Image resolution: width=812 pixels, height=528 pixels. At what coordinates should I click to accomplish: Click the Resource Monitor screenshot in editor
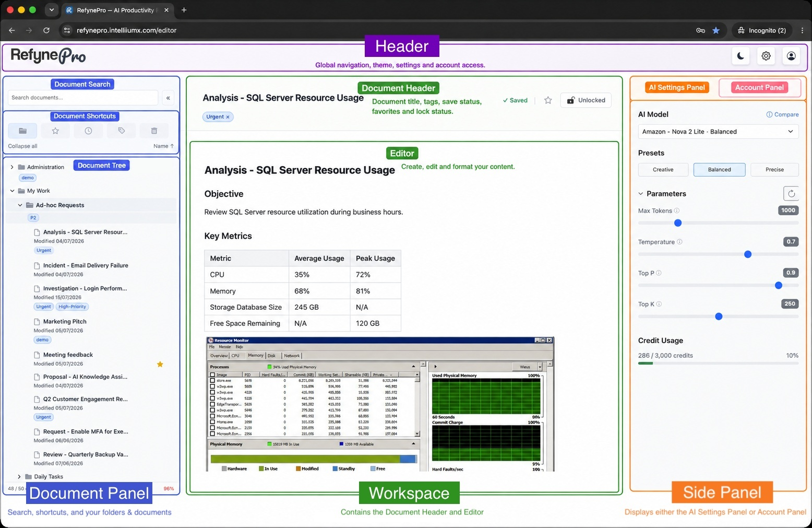tap(380, 404)
